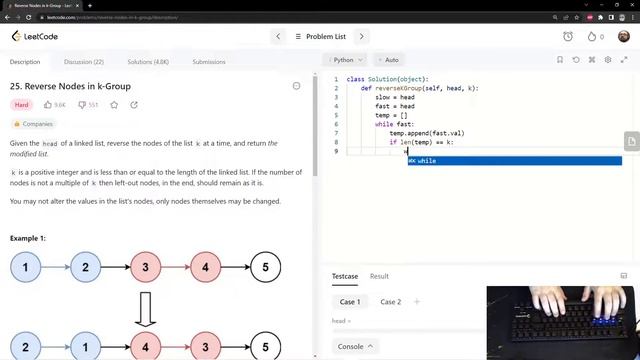
Task: Open a new browser tab
Action: click(90, 6)
